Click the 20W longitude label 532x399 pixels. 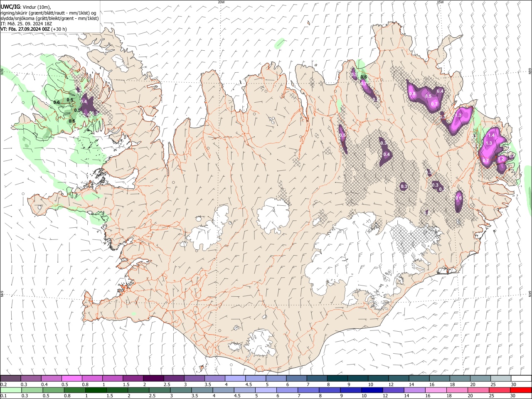[x=221, y=2]
